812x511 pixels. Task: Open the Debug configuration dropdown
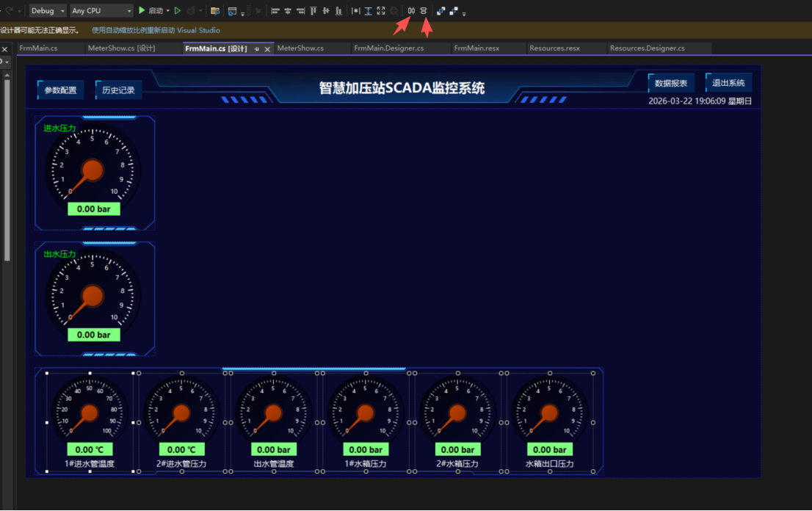click(x=48, y=10)
